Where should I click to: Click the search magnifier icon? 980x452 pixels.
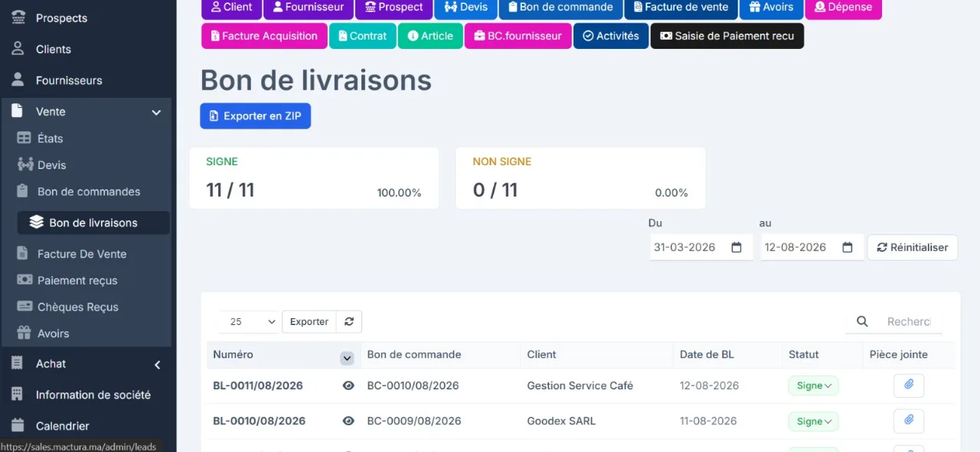(x=862, y=322)
